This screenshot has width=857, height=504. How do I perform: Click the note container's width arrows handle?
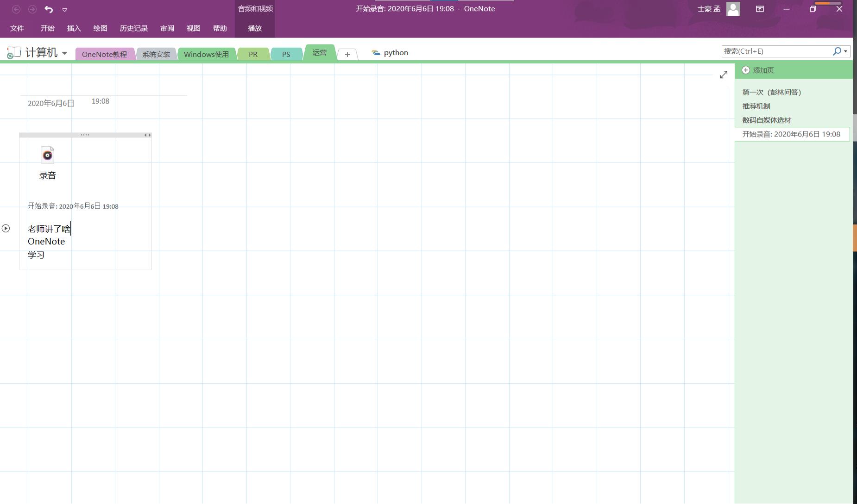pyautogui.click(x=147, y=135)
